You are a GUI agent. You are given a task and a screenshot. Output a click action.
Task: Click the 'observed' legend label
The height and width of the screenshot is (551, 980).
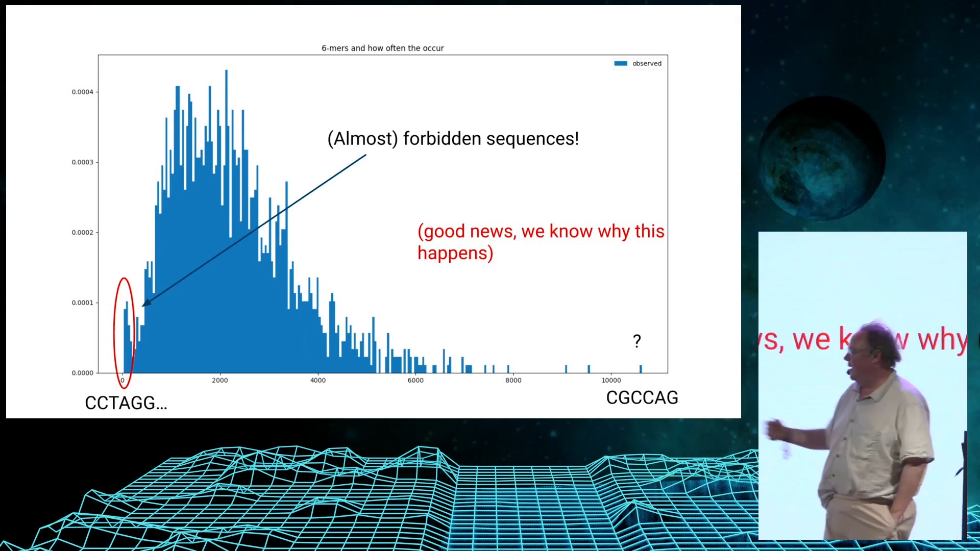(647, 63)
